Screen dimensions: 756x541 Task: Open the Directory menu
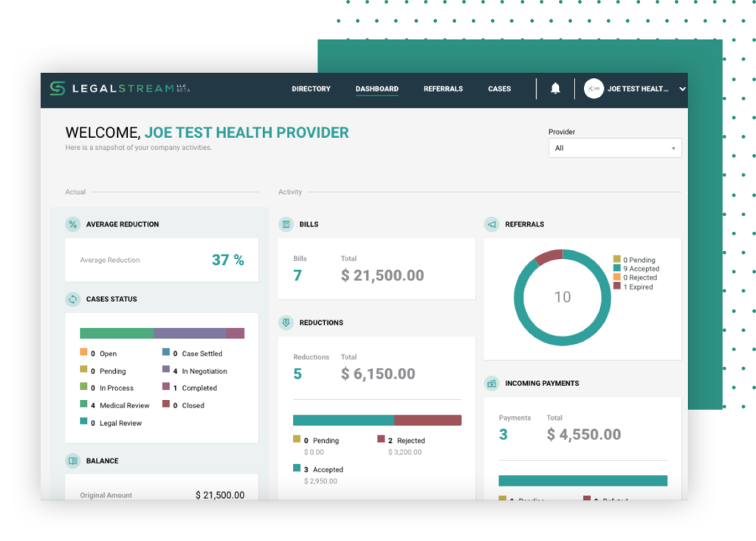point(311,89)
